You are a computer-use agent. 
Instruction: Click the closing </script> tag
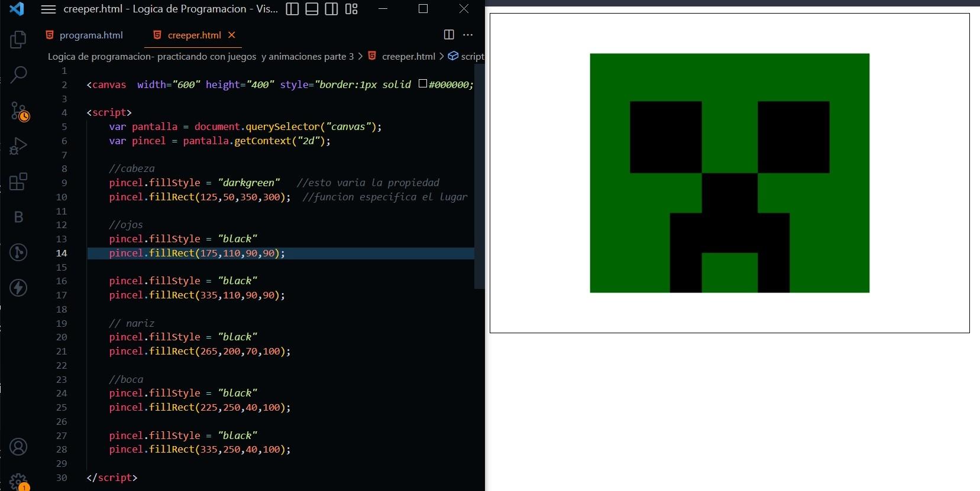(112, 477)
